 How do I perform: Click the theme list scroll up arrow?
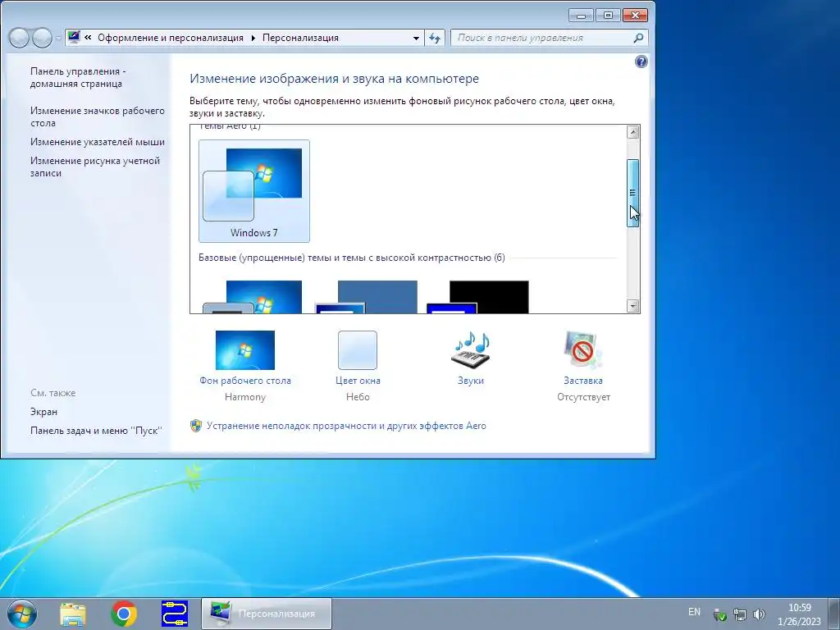coord(632,132)
